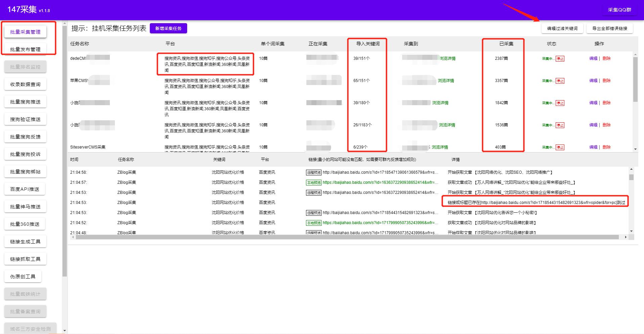Open a 远程预览 preview in the log
Screen dimensions: 644x334
[x=314, y=172]
